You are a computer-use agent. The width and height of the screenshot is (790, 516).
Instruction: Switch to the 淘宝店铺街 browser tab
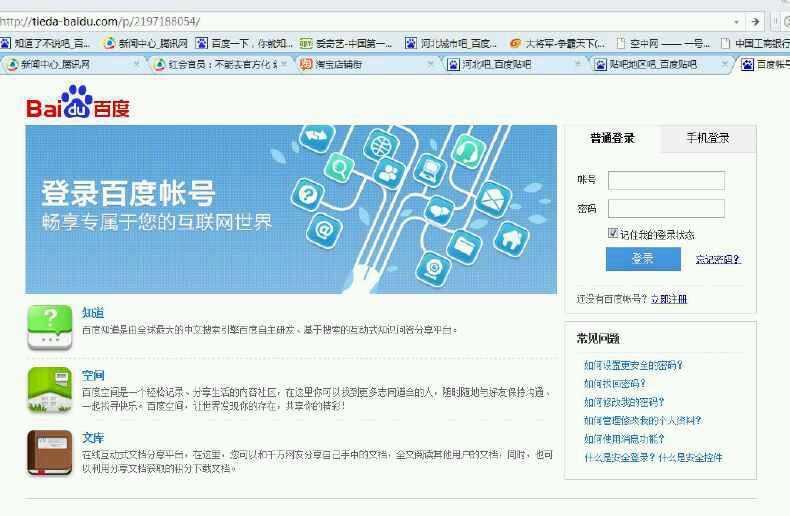pos(367,64)
